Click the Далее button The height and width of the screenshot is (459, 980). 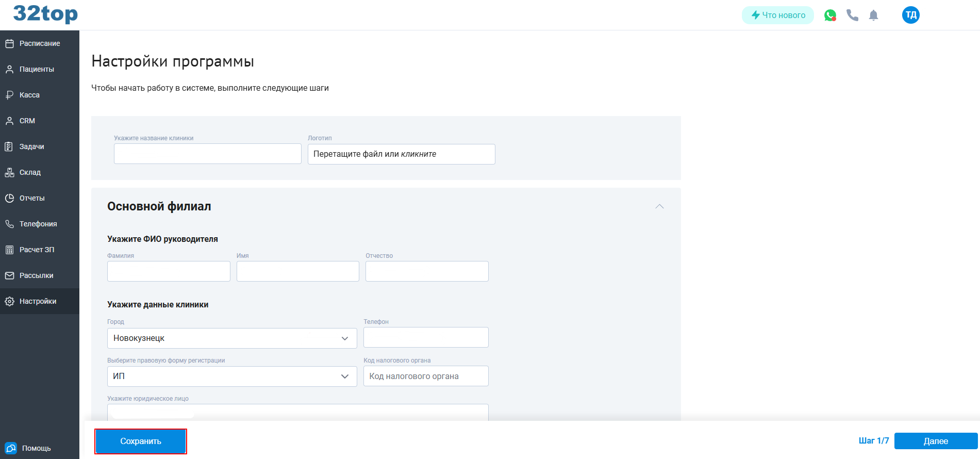(935, 441)
